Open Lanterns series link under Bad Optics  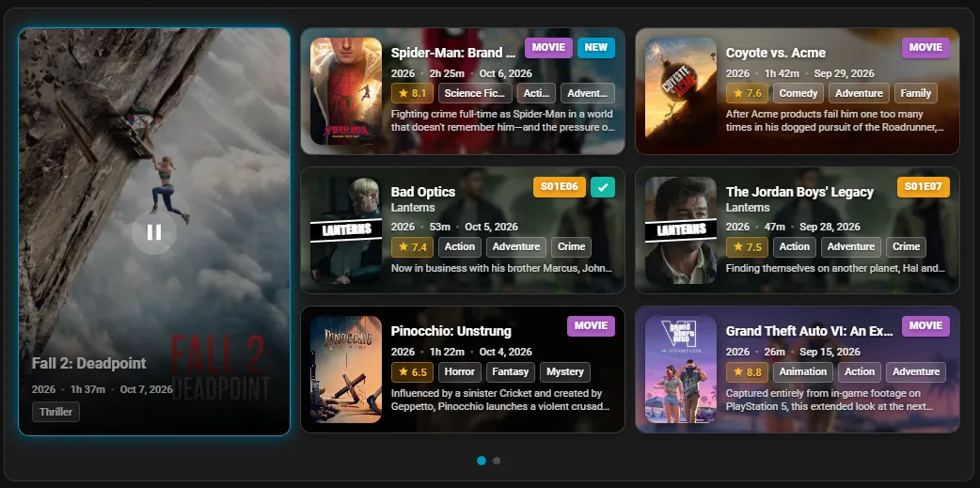(413, 208)
